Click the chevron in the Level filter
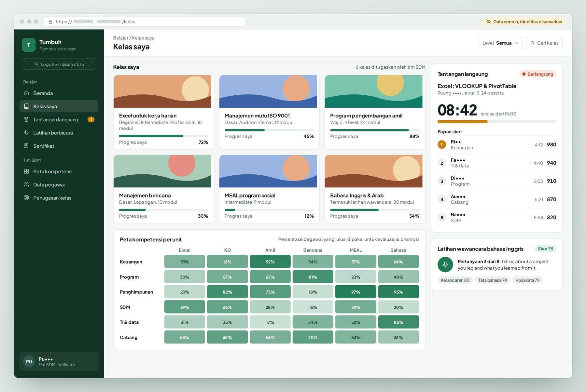This screenshot has width=586, height=392. 516,43
